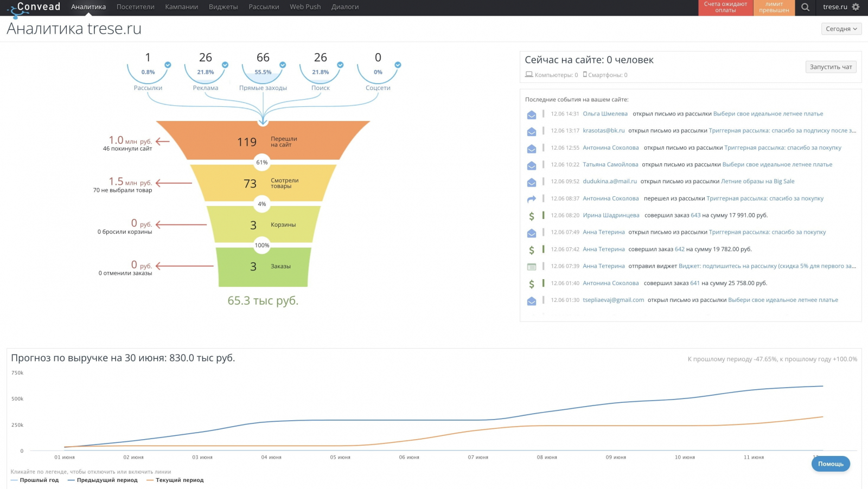Click the dollar icon for order 643
Image resolution: width=868 pixels, height=489 pixels.
[x=532, y=216]
